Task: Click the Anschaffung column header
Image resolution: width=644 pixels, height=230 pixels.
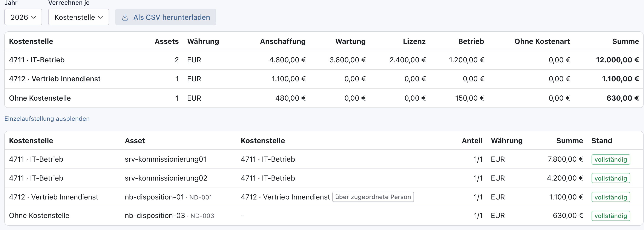Action: [283, 41]
